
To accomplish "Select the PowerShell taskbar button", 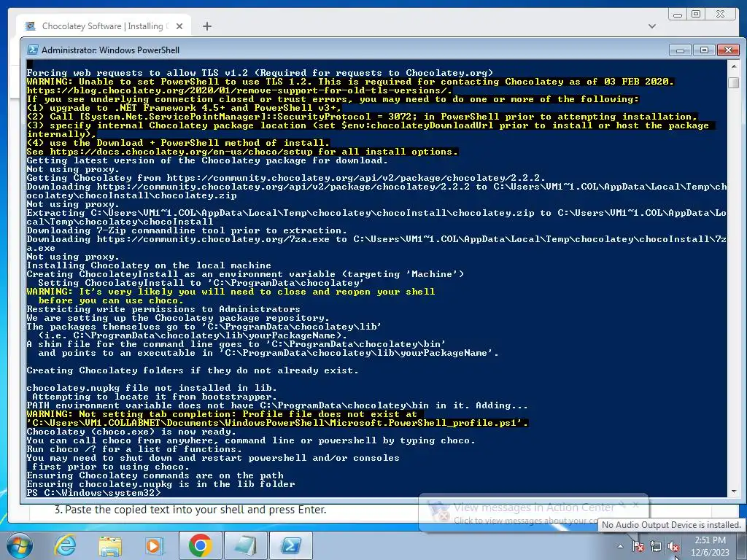I will pos(290,545).
